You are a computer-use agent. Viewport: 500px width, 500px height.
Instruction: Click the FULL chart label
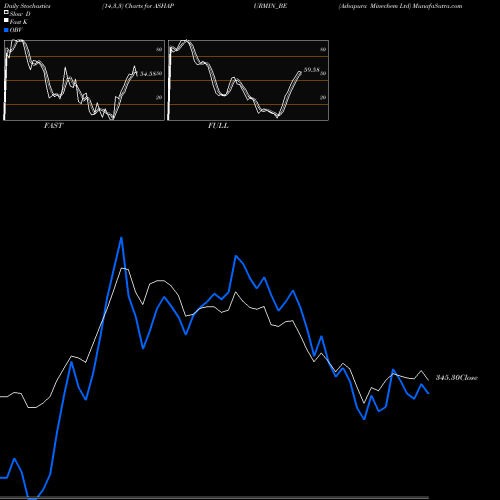[x=218, y=126]
